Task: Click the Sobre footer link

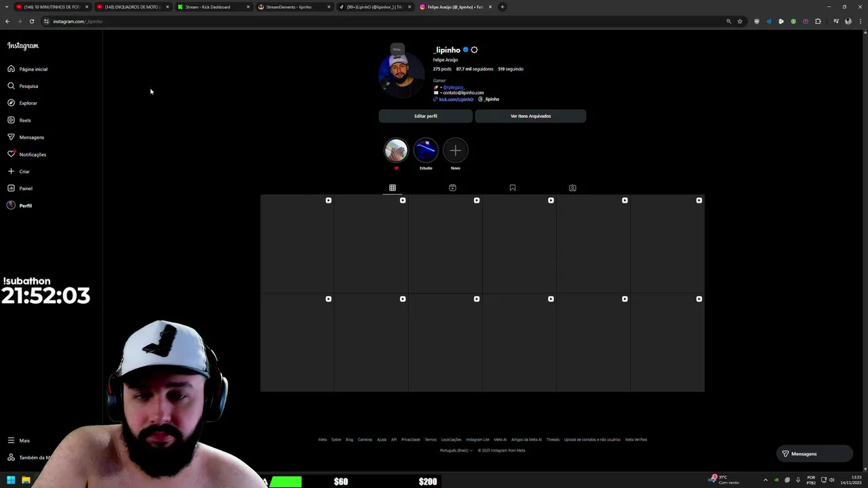Action: pyautogui.click(x=336, y=440)
